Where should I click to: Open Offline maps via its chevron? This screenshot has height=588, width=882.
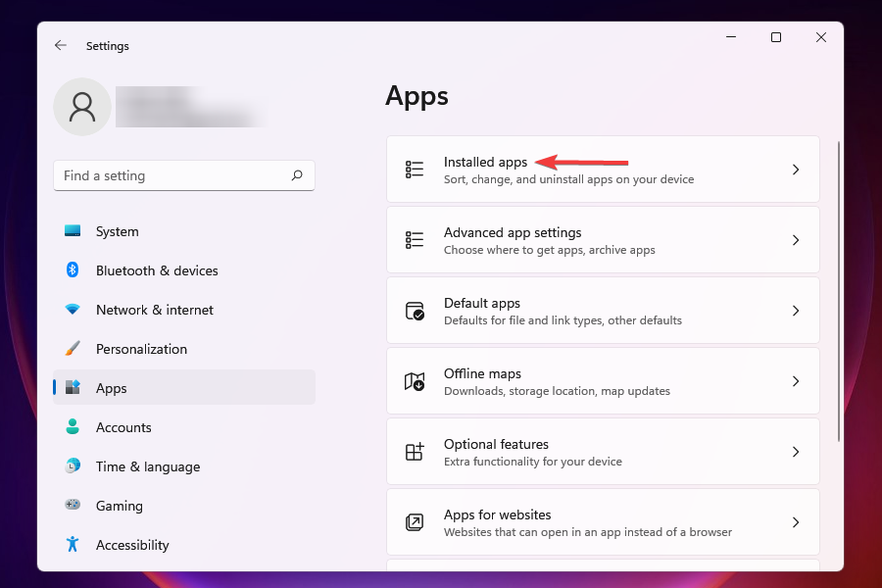pos(796,381)
